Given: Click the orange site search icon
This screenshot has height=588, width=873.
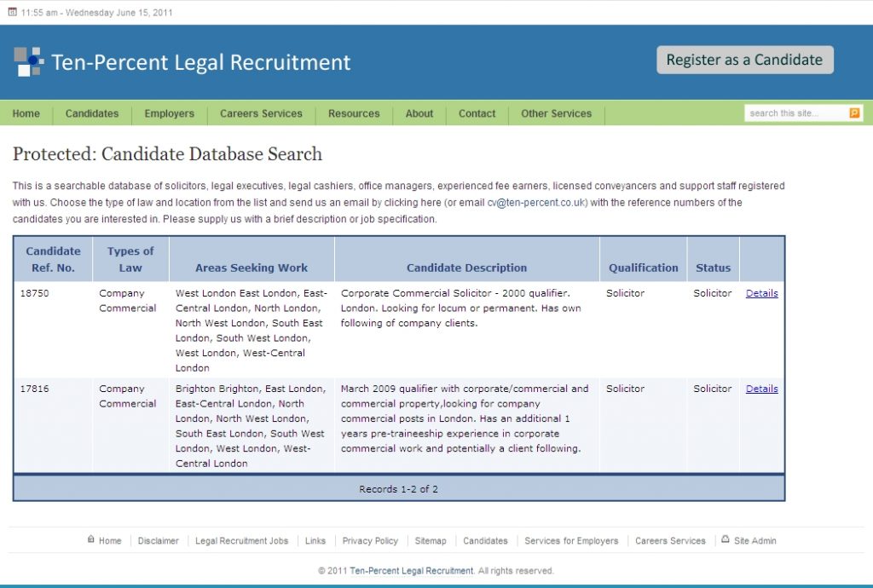Looking at the screenshot, I should [x=854, y=113].
